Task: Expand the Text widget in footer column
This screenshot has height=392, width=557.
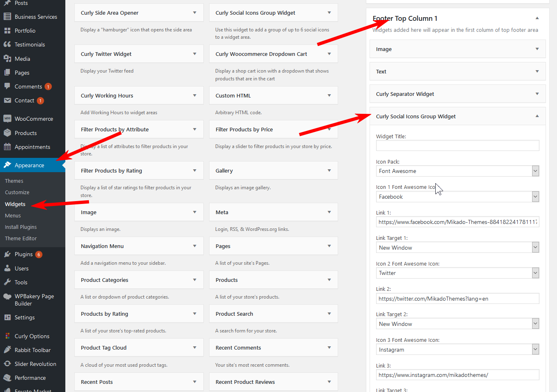Action: [537, 71]
